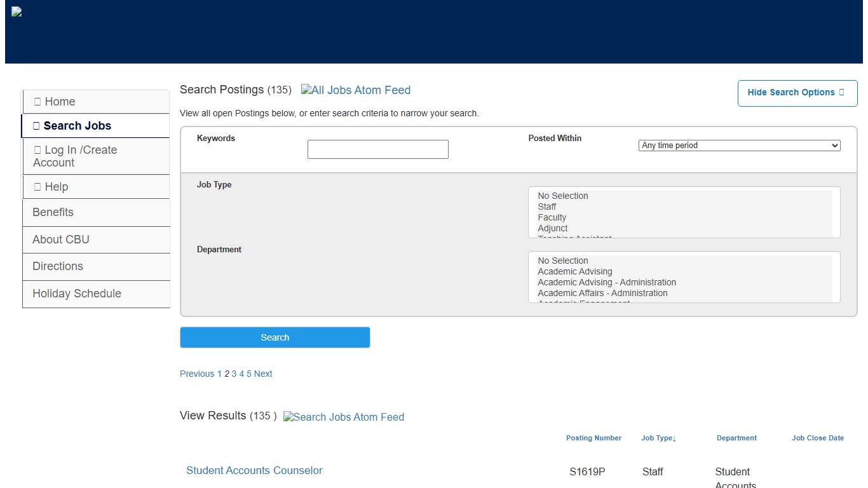
Task: Click the Search Jobs Atom Feed icon
Action: click(344, 417)
